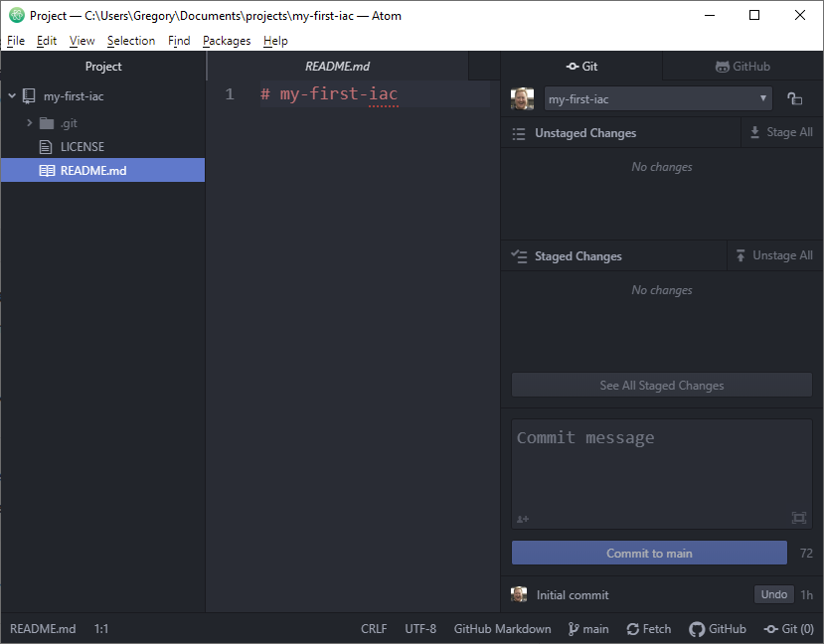This screenshot has width=824, height=644.
Task: Undo the Initial commit
Action: tap(773, 594)
